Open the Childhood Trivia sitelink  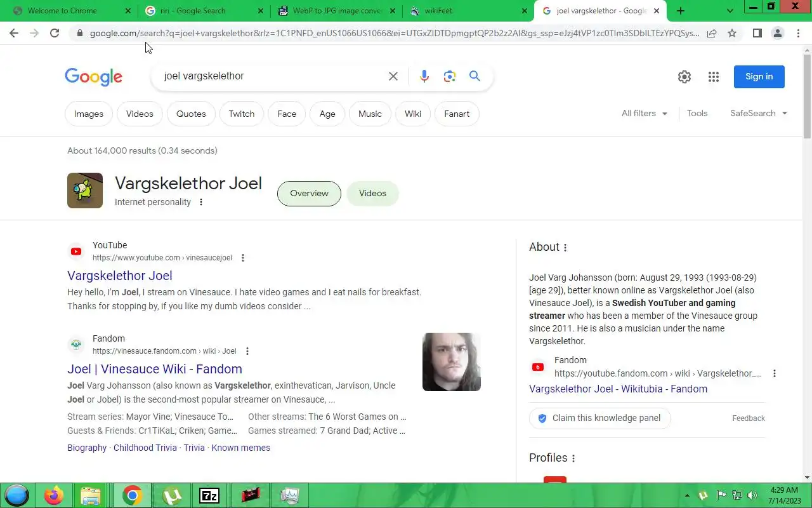[x=145, y=448]
